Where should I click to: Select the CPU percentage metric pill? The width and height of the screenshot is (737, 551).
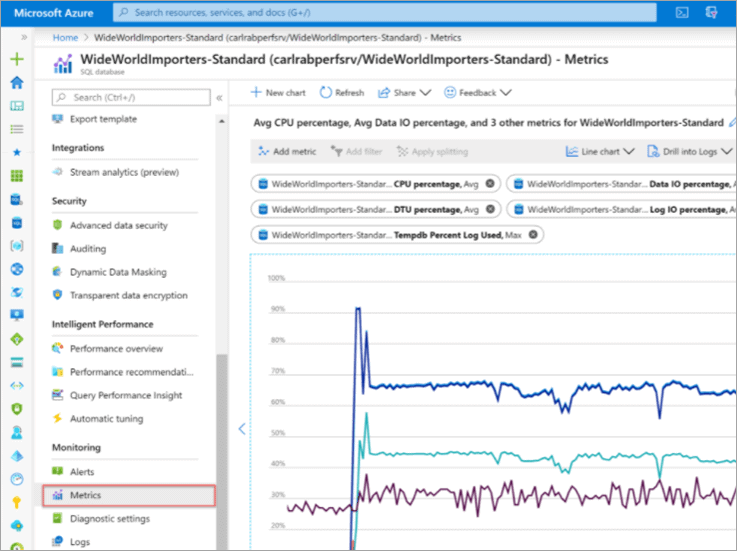pyautogui.click(x=375, y=184)
